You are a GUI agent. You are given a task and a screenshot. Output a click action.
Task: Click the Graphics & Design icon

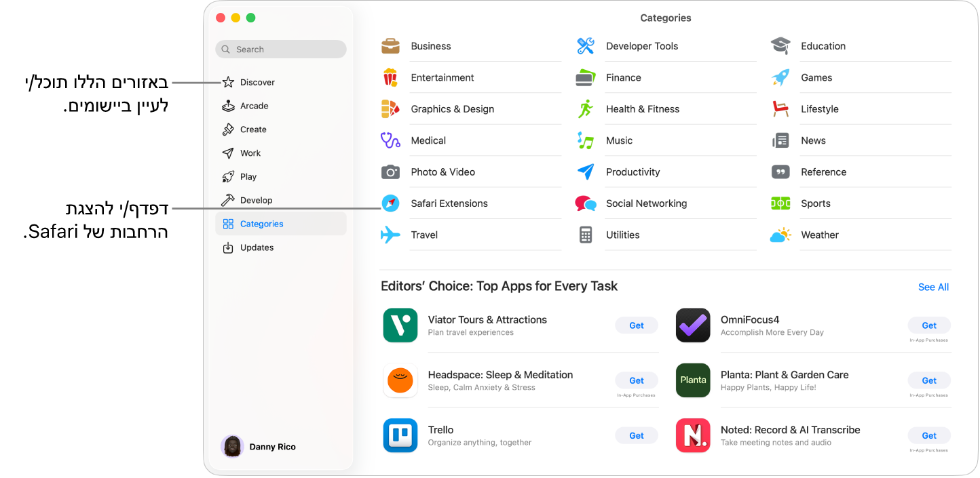click(390, 108)
